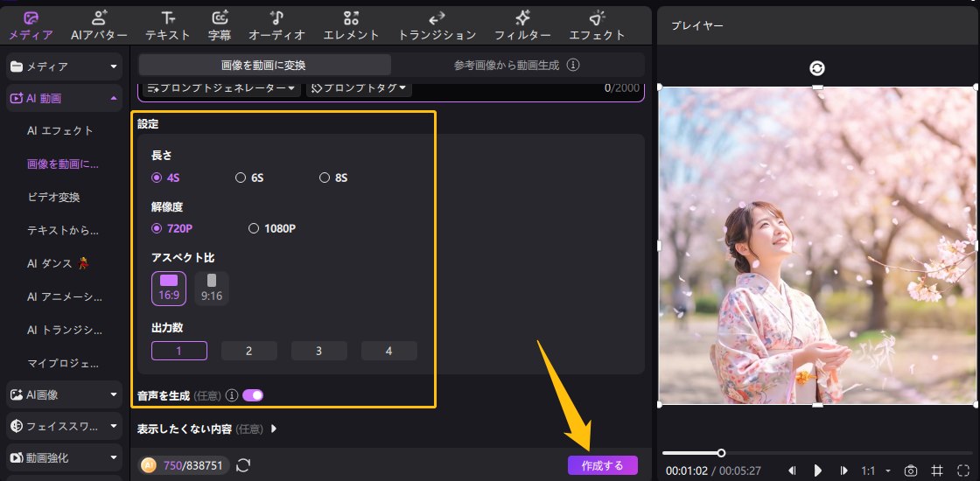Open the 1:1 zoom ratio dropdown
Image resolution: width=980 pixels, height=481 pixels.
[876, 471]
